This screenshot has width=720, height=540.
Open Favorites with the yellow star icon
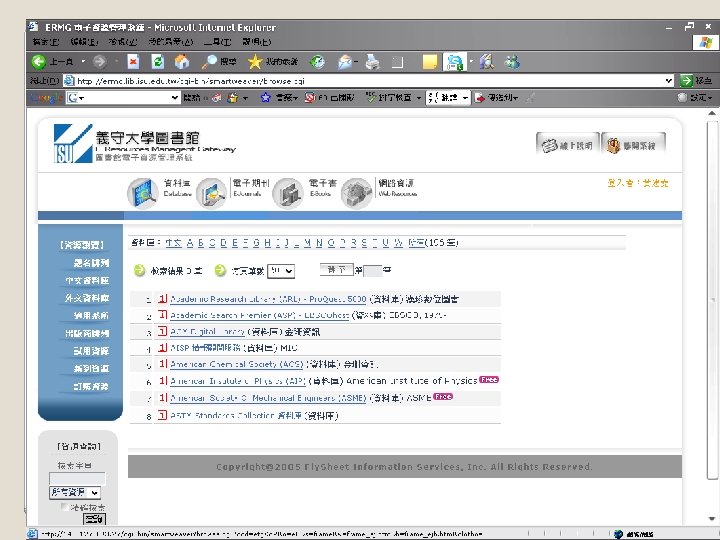point(255,62)
